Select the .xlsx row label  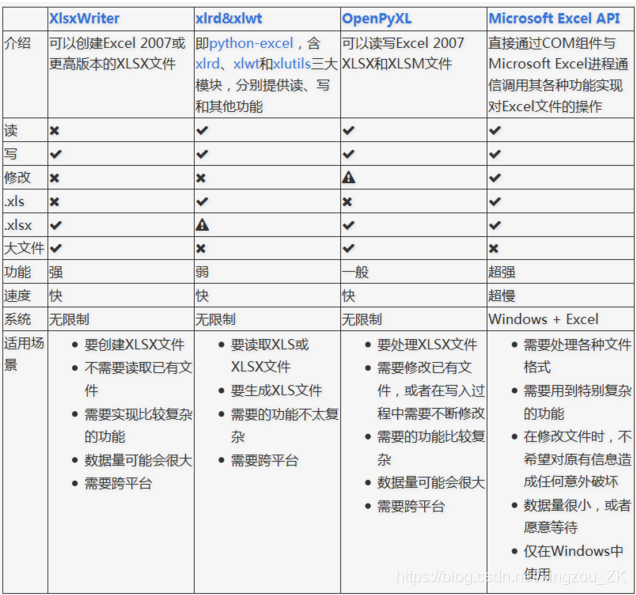click(18, 225)
